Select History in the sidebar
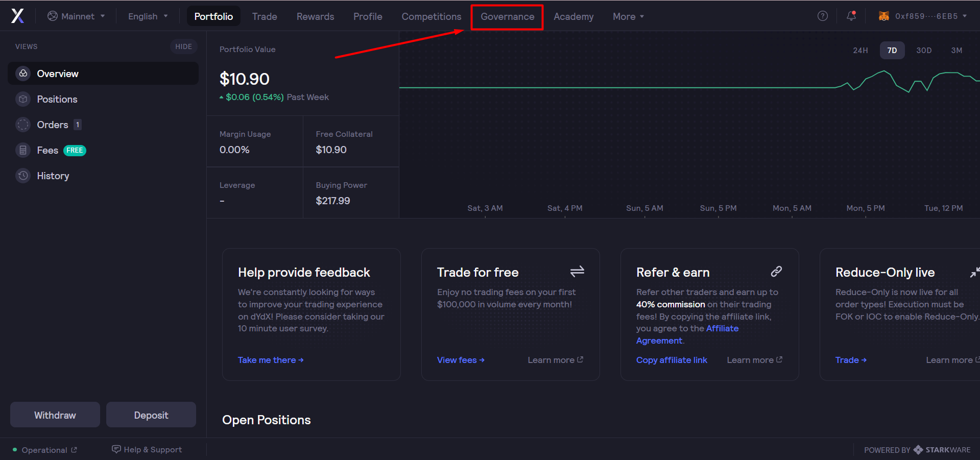This screenshot has height=460, width=980. (x=103, y=176)
